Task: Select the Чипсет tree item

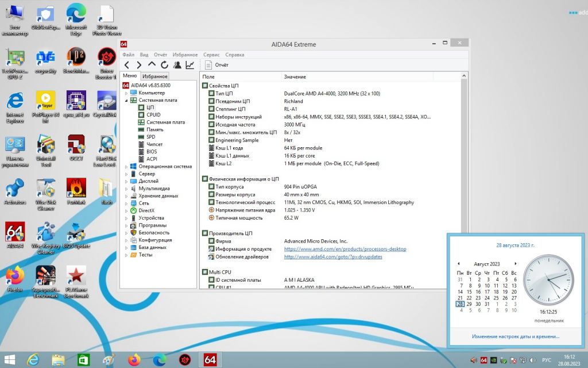Action: [154, 144]
